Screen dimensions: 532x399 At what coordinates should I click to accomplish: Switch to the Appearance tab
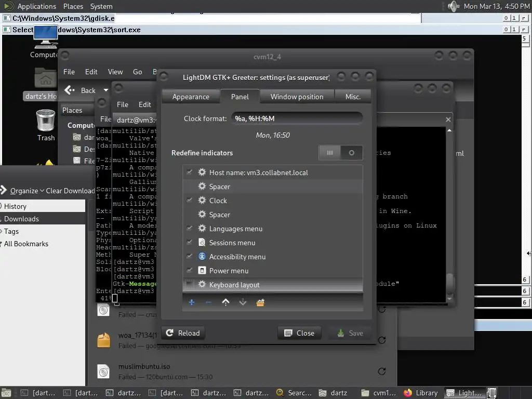[x=191, y=97]
